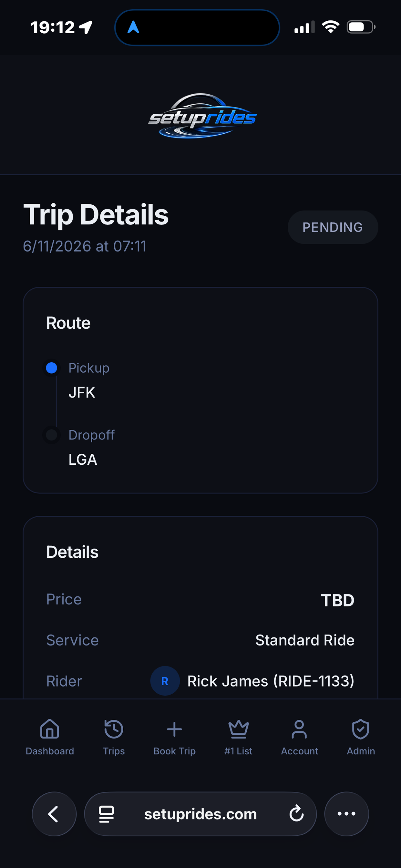Tap the PENDING status badge
This screenshot has width=401, height=868.
click(x=333, y=227)
